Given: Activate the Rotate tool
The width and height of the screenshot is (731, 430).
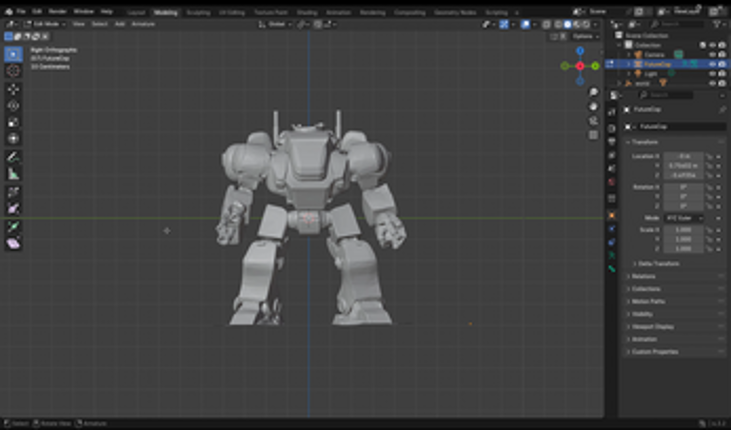Looking at the screenshot, I should pyautogui.click(x=13, y=105).
